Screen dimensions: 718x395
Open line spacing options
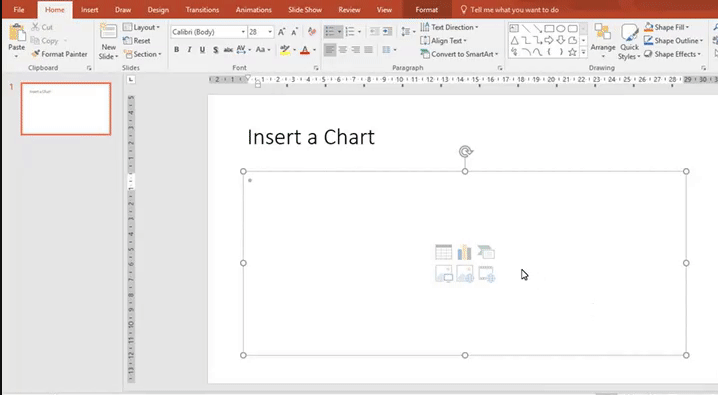(408, 32)
